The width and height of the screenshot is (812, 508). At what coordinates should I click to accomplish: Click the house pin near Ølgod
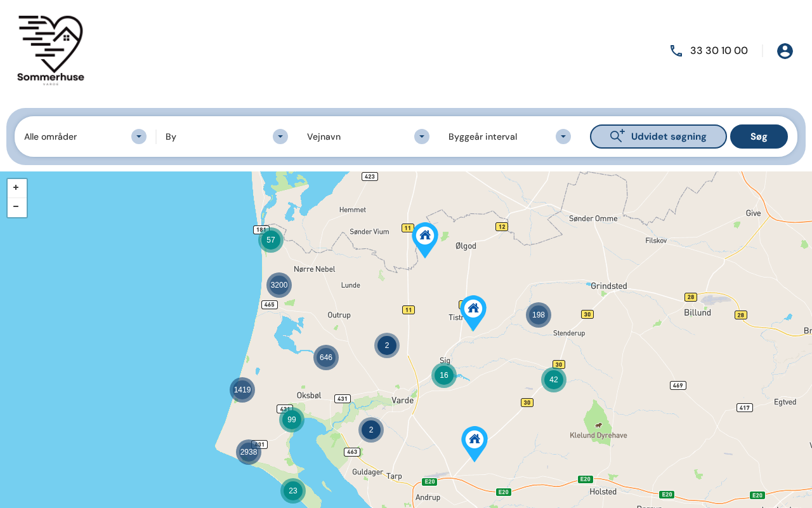pos(425,236)
